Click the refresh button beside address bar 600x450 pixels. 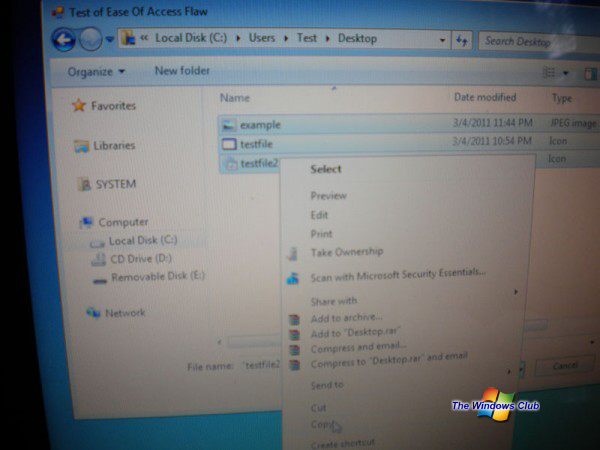click(462, 40)
